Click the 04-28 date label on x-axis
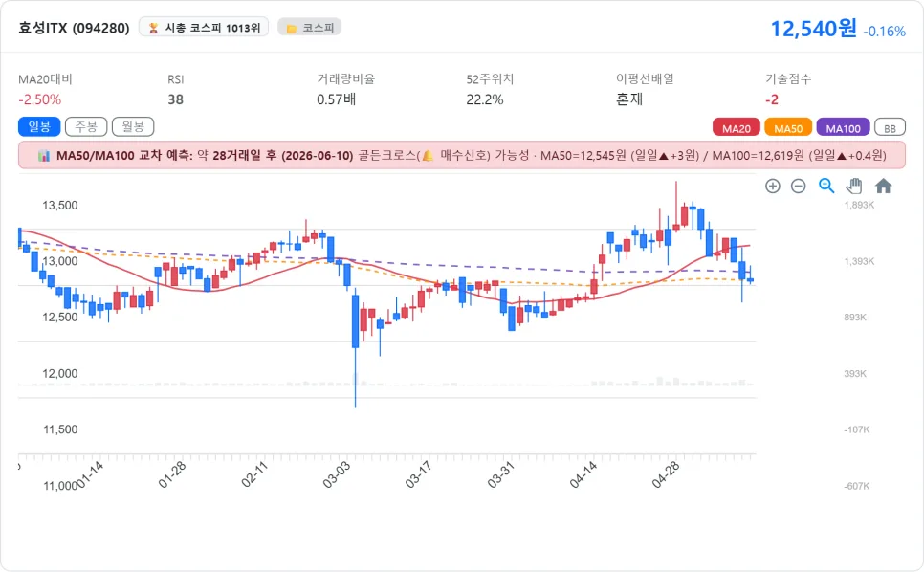 (666, 474)
